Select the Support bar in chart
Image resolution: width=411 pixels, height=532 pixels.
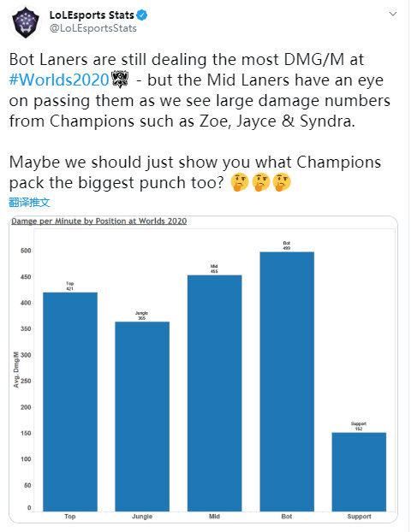click(359, 472)
